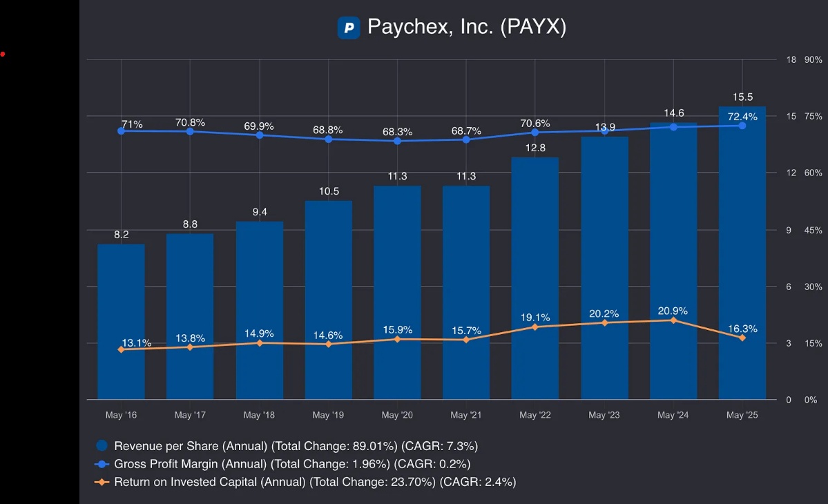Viewport: 828px width, 504px height.
Task: Click the 15.7% ROIC label
Action: click(x=466, y=331)
